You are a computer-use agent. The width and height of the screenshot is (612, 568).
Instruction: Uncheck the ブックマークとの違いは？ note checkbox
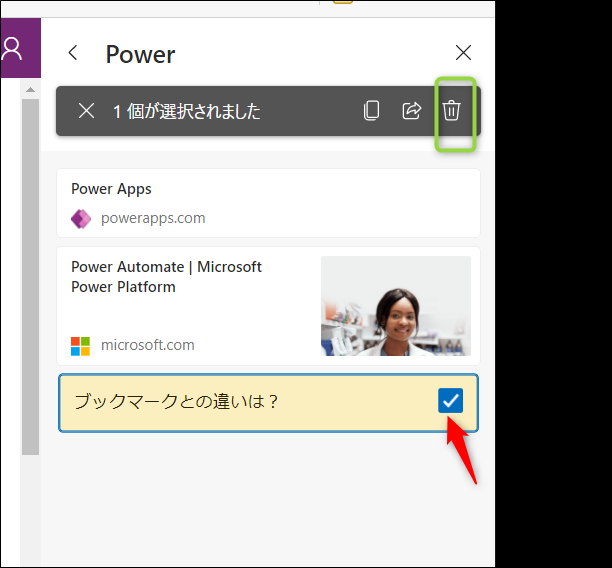tap(450, 401)
